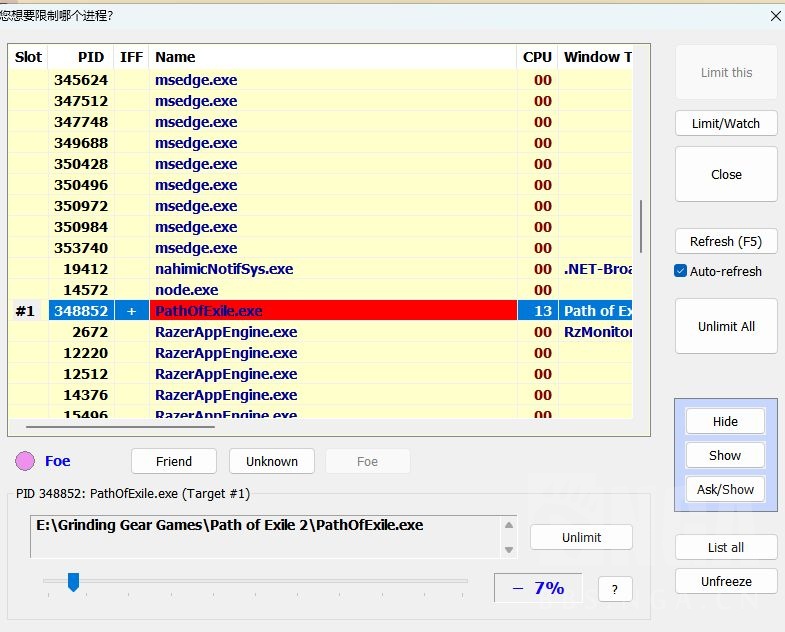The width and height of the screenshot is (785, 632).
Task: Sort by CPU column header
Action: coord(537,57)
